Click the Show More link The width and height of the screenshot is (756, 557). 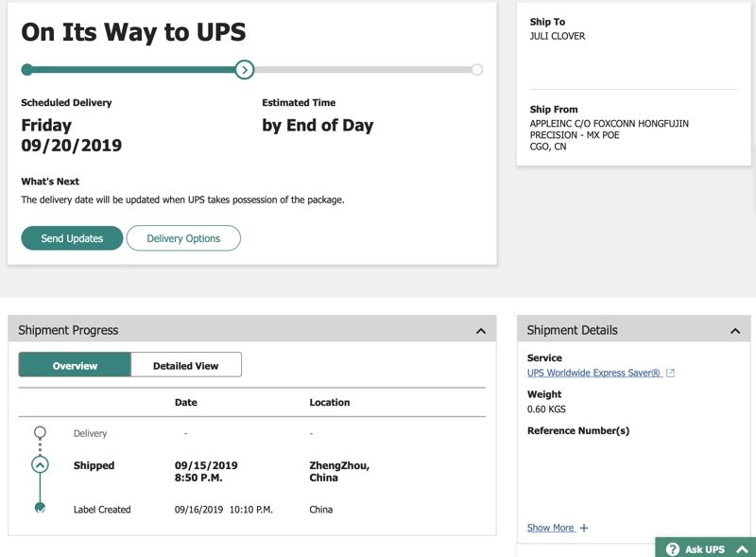pos(550,528)
